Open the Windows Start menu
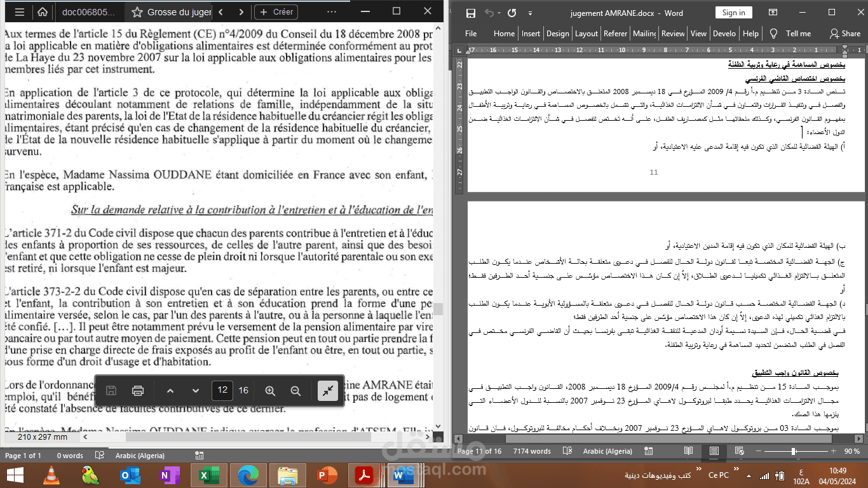Image resolution: width=868 pixels, height=488 pixels. pos(15,475)
